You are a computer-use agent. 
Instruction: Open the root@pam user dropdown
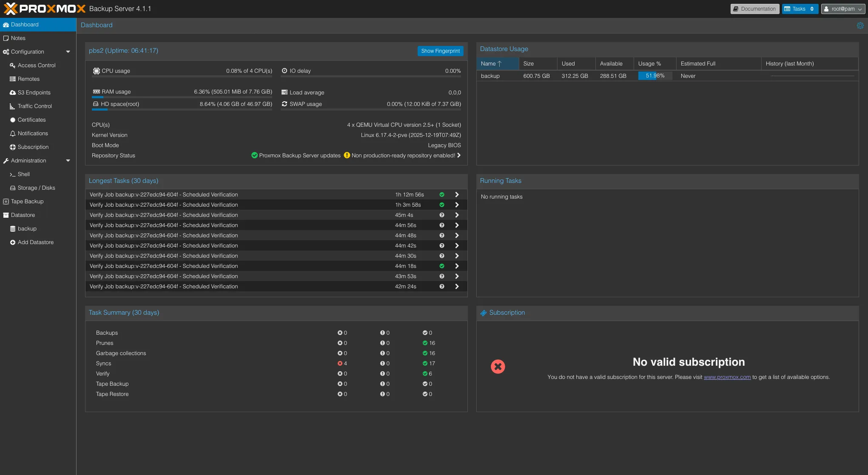point(842,9)
